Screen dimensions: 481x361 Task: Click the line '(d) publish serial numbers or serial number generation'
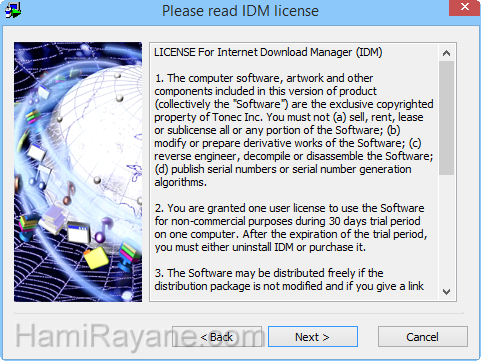point(283,169)
